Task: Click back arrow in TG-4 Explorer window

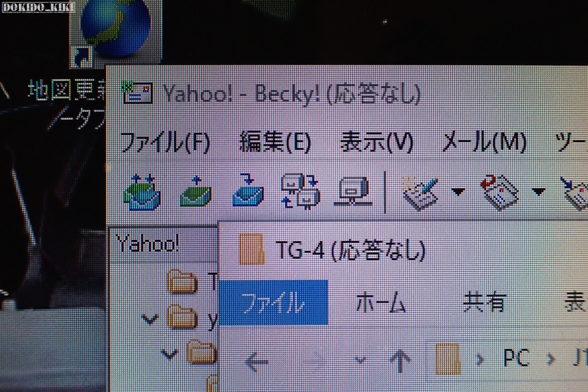Action: (x=257, y=362)
